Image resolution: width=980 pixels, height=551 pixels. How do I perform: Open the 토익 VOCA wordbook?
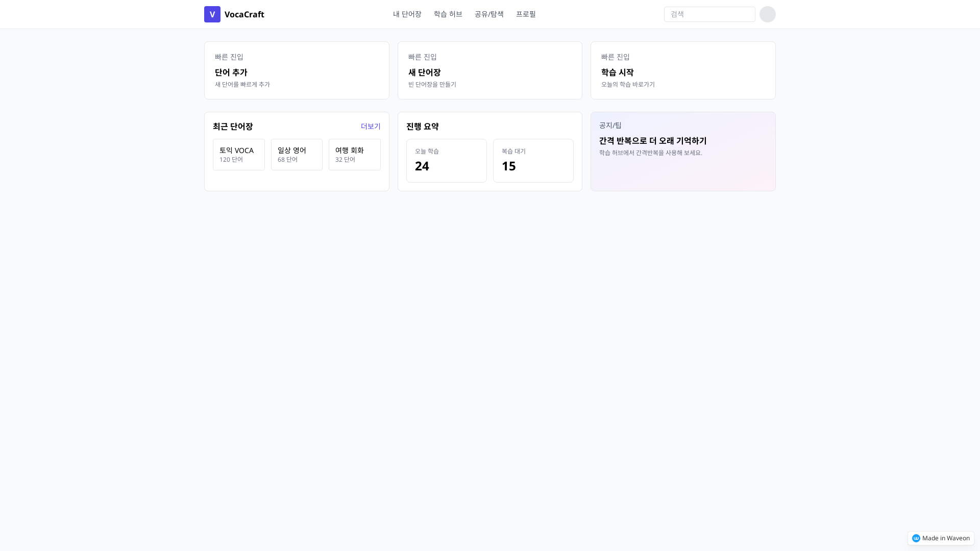[238, 155]
